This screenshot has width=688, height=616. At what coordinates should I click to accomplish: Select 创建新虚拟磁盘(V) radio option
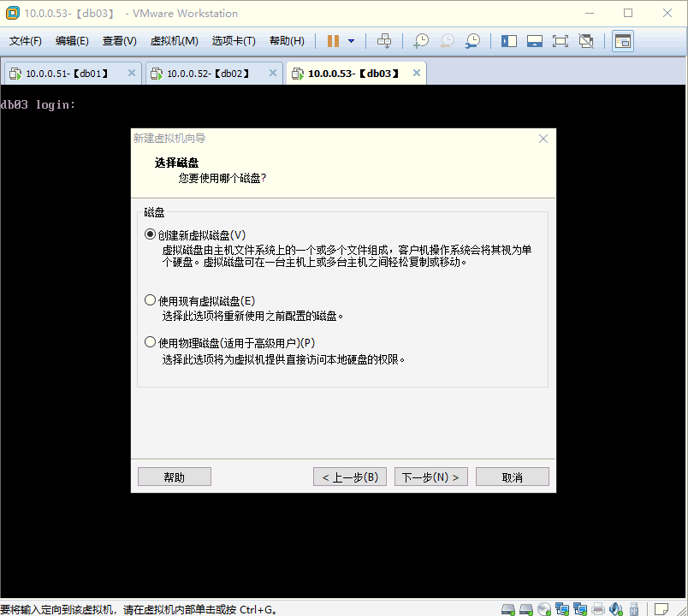[x=151, y=234]
